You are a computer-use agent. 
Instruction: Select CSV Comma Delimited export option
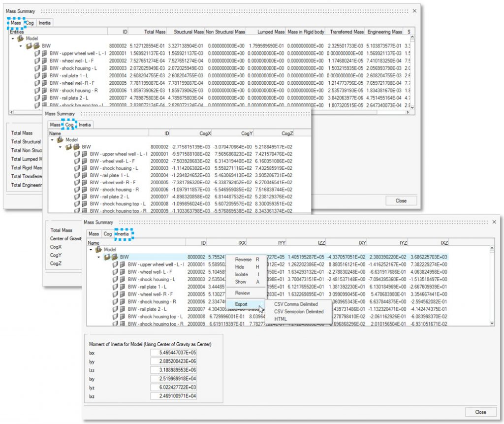[x=296, y=304]
